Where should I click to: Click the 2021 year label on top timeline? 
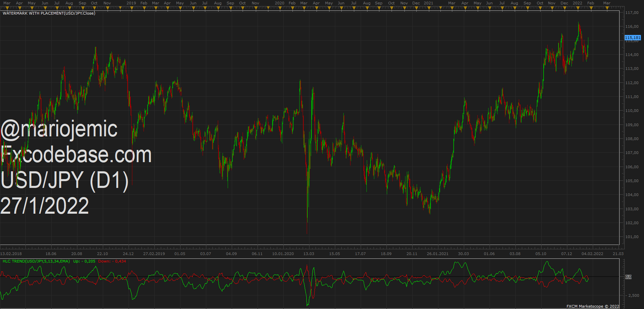429,3
